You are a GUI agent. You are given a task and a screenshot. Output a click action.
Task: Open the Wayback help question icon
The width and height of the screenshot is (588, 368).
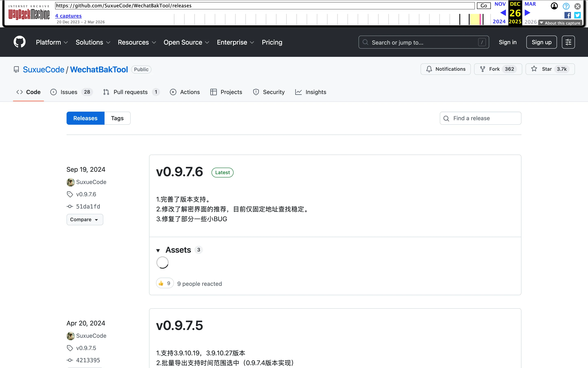coord(566,6)
